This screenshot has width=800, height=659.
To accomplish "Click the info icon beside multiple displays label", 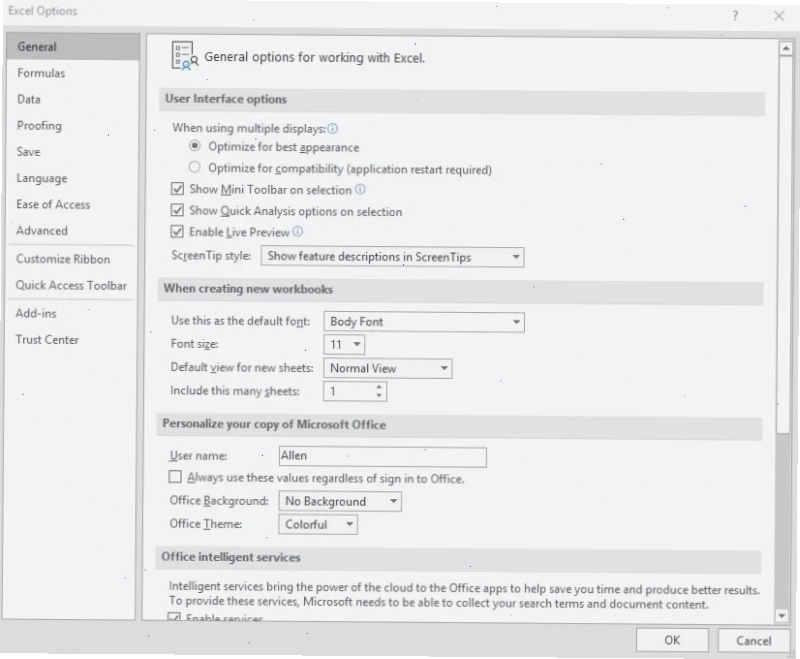I will pyautogui.click(x=333, y=129).
